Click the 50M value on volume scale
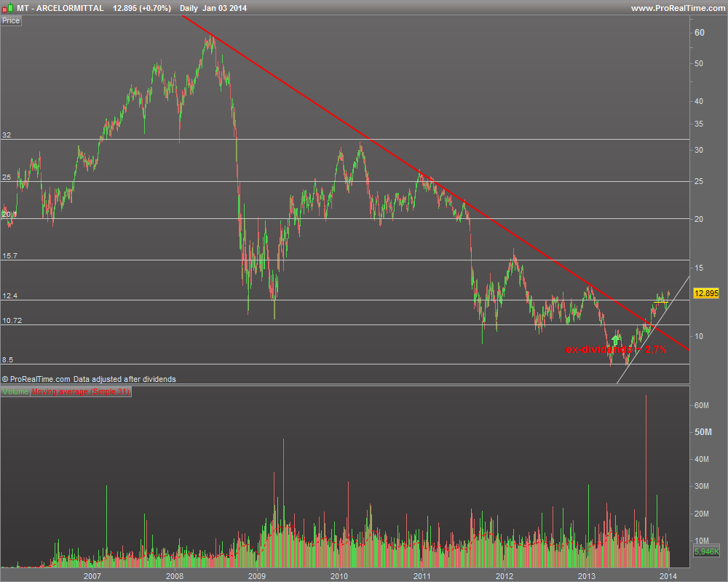The image size is (728, 582). click(703, 432)
